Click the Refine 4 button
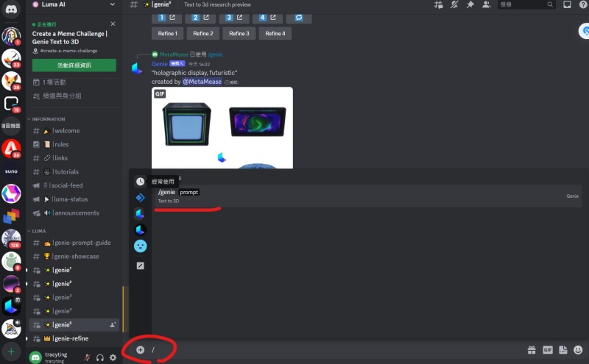This screenshot has width=589, height=364. click(x=275, y=33)
